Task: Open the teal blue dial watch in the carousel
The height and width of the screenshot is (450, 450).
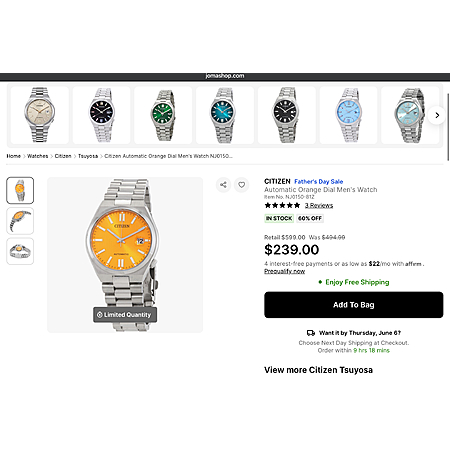Action: point(225,115)
